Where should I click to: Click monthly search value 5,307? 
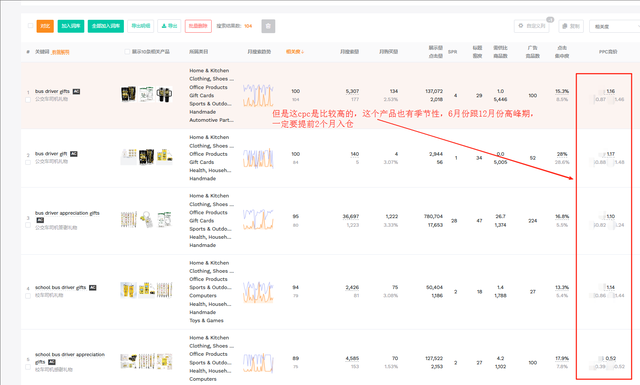[x=352, y=91]
